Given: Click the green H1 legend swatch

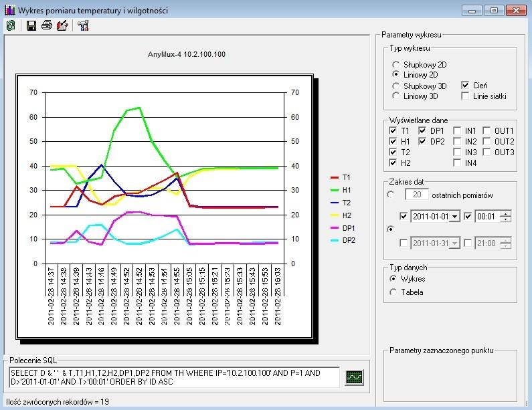Looking at the screenshot, I should 335,190.
